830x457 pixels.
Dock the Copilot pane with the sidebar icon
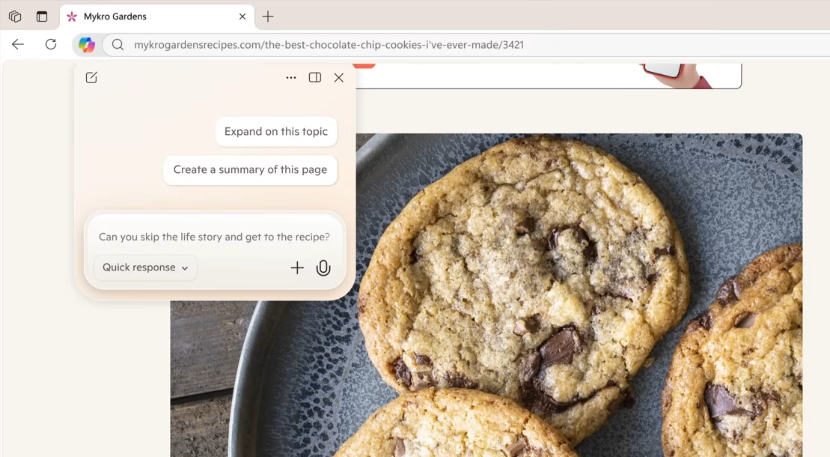315,78
